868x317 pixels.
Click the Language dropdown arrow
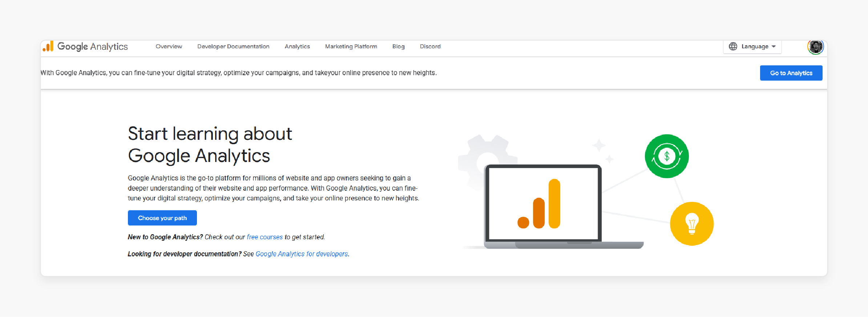[774, 46]
